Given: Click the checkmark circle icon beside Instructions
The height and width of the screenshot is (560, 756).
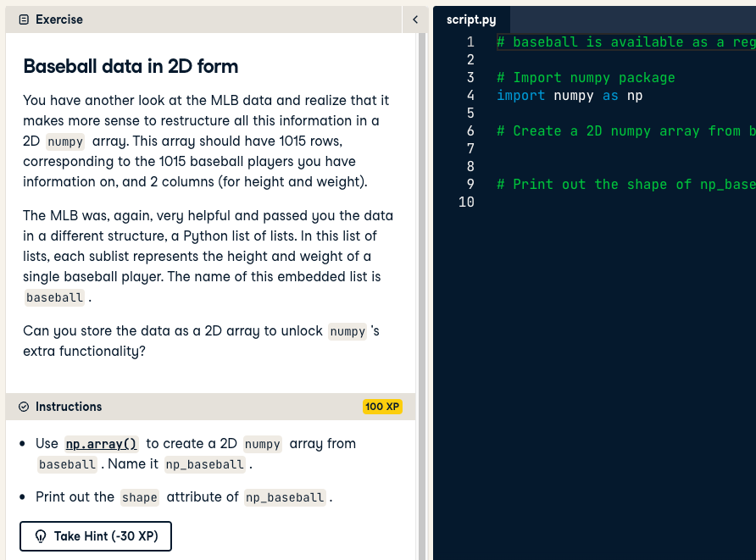Looking at the screenshot, I should pos(23,407).
